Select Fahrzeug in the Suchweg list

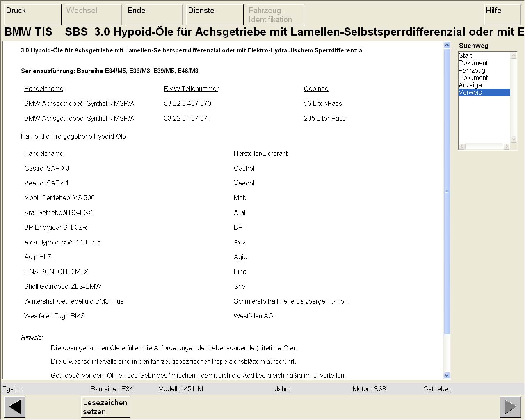[x=472, y=70]
